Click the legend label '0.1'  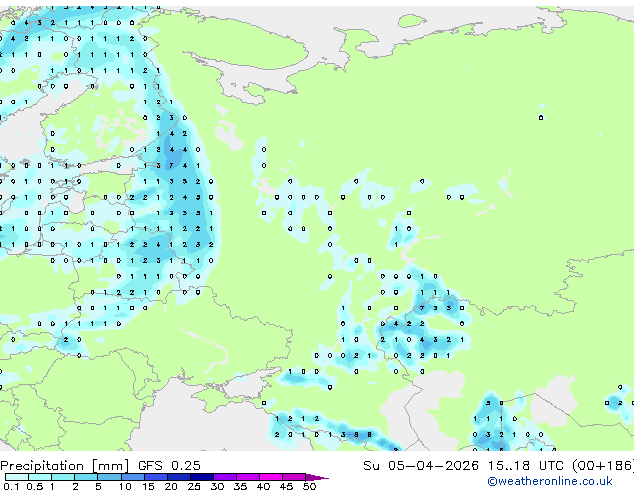point(11,486)
